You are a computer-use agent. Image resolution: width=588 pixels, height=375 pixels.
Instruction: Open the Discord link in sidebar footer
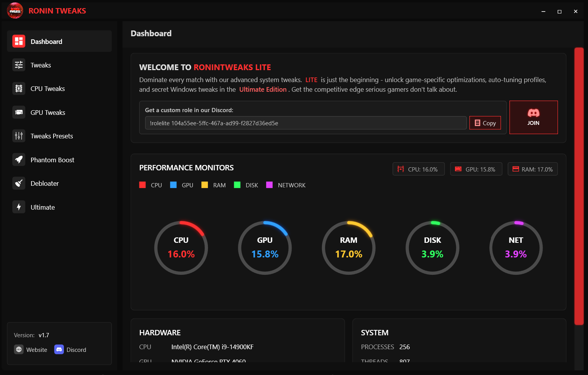pos(70,350)
